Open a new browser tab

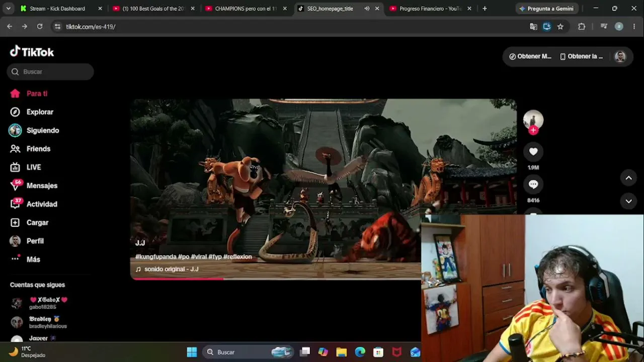[x=485, y=9]
